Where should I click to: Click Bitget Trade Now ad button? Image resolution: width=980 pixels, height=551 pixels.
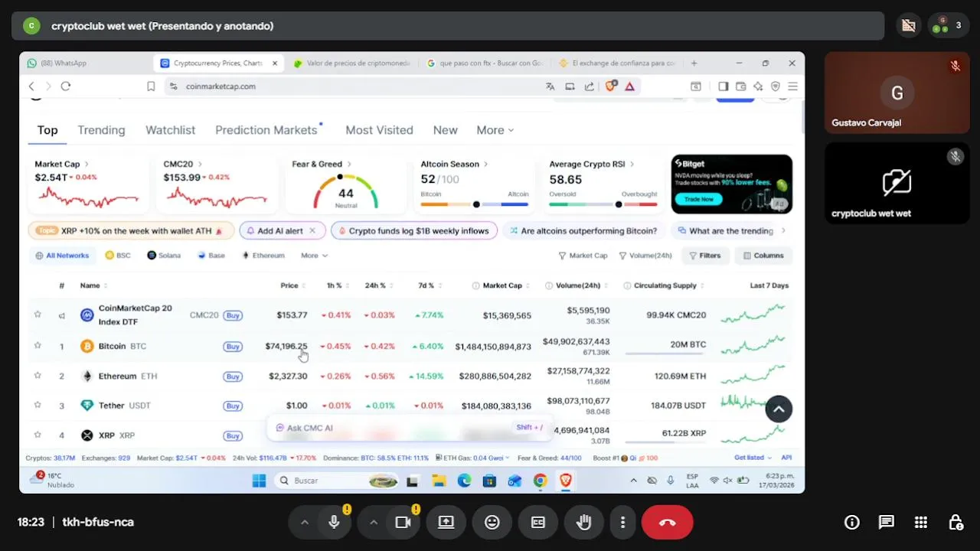[698, 199]
